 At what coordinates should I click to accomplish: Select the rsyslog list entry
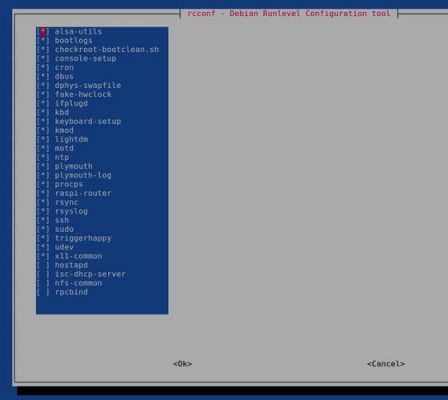pyautogui.click(x=102, y=212)
